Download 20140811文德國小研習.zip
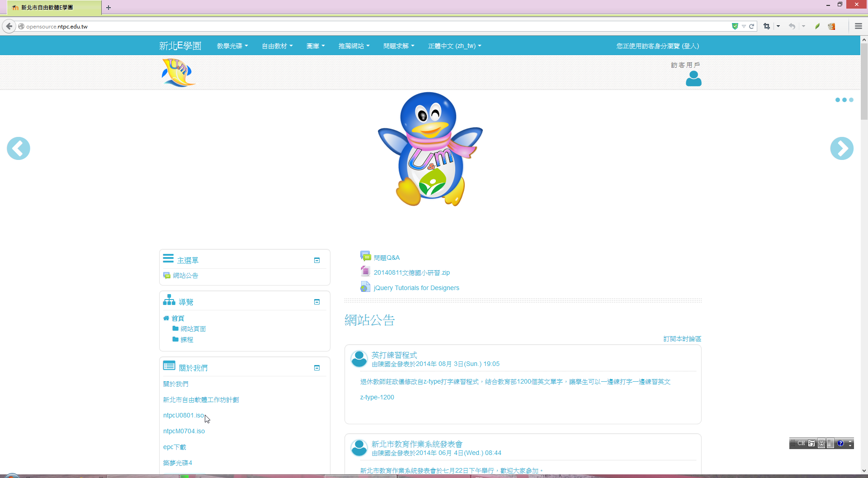868x478 pixels. coord(412,272)
